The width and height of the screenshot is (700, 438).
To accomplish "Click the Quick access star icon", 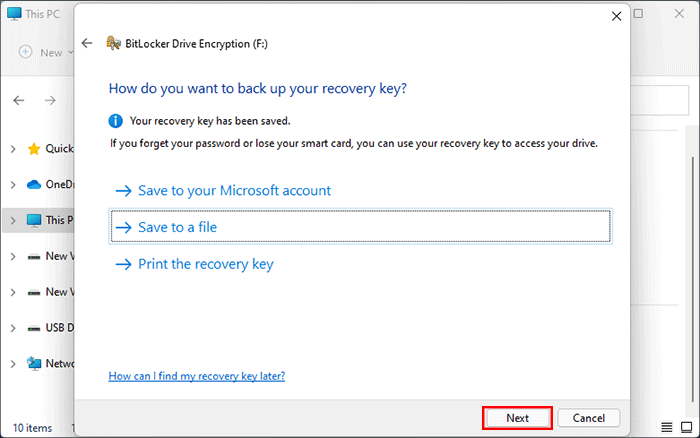I will tap(34, 149).
